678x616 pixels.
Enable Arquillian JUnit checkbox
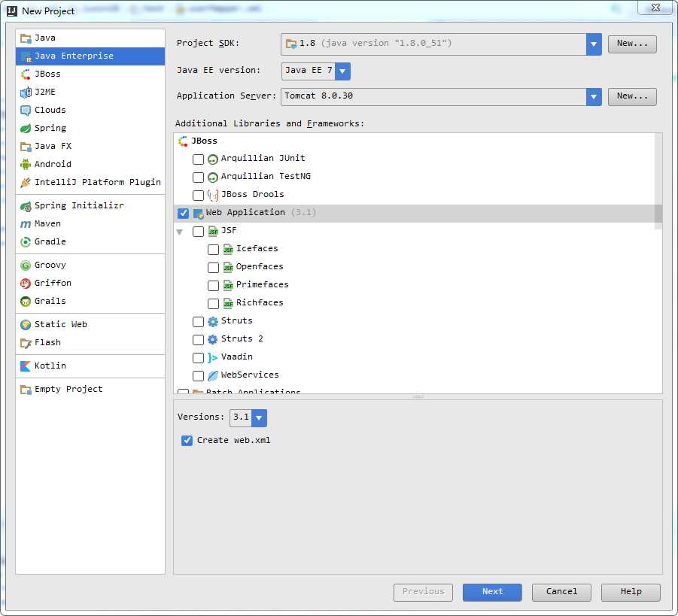pos(198,159)
